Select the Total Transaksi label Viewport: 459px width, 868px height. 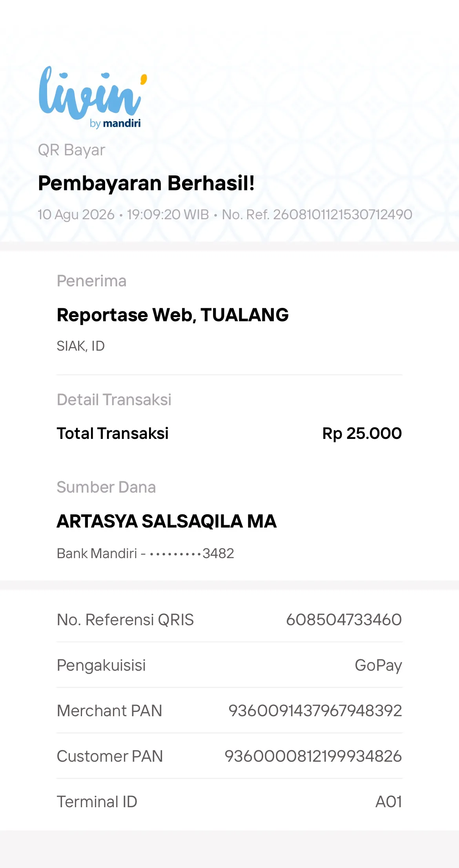pyautogui.click(x=113, y=433)
